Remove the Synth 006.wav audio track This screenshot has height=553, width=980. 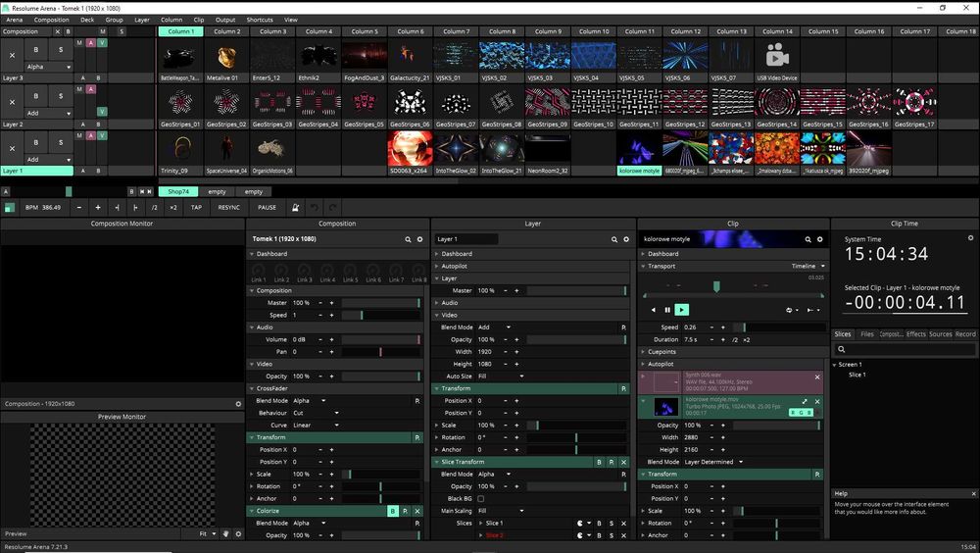click(817, 377)
